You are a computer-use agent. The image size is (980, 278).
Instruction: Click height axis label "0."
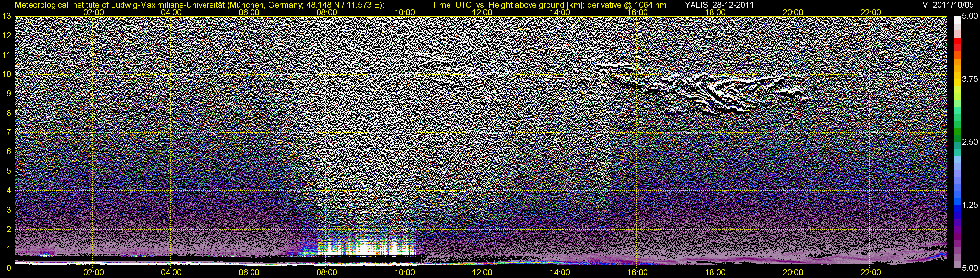click(x=9, y=268)
